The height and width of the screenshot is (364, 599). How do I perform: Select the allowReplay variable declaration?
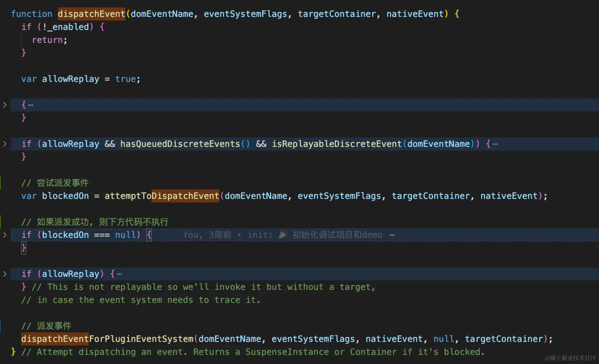[x=71, y=79]
